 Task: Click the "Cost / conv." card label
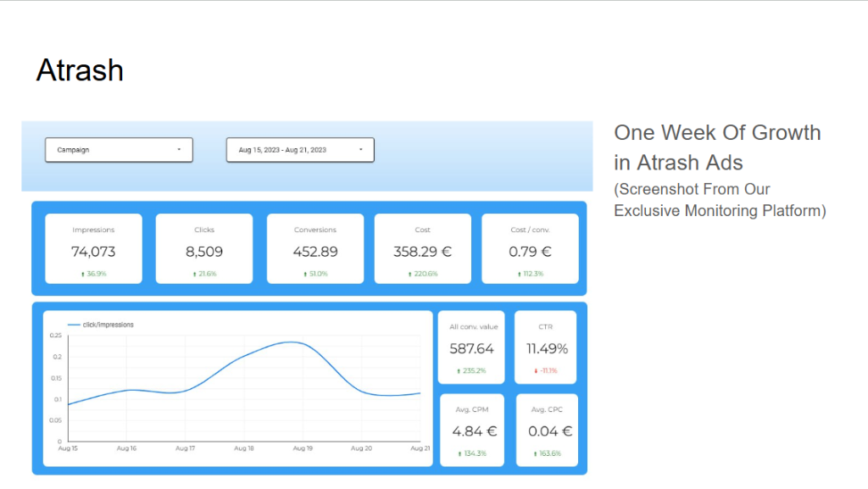point(530,230)
